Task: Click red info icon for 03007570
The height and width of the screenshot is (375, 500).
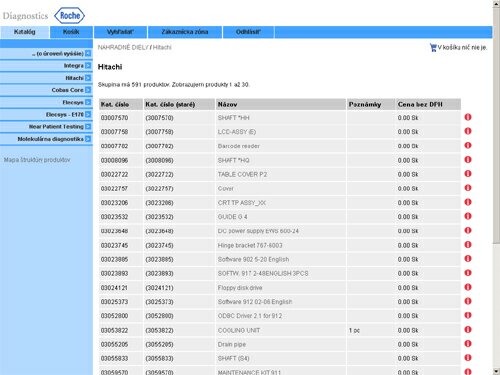Action: click(x=468, y=117)
